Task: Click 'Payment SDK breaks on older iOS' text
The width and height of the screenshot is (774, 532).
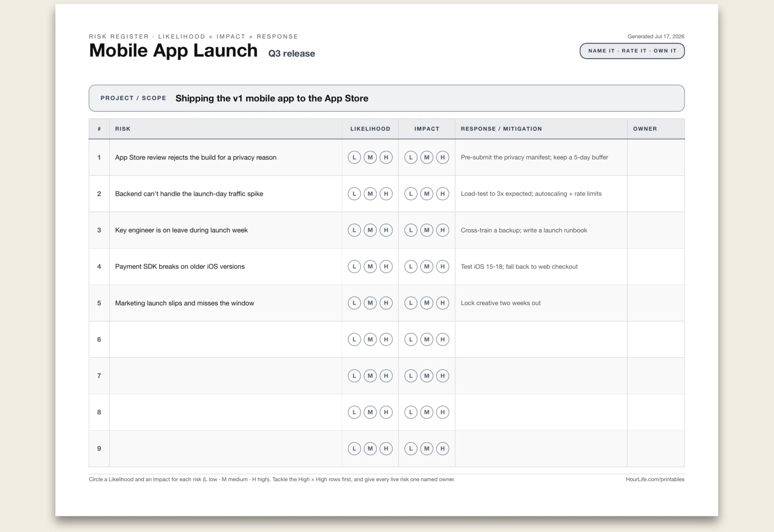Action: [180, 266]
